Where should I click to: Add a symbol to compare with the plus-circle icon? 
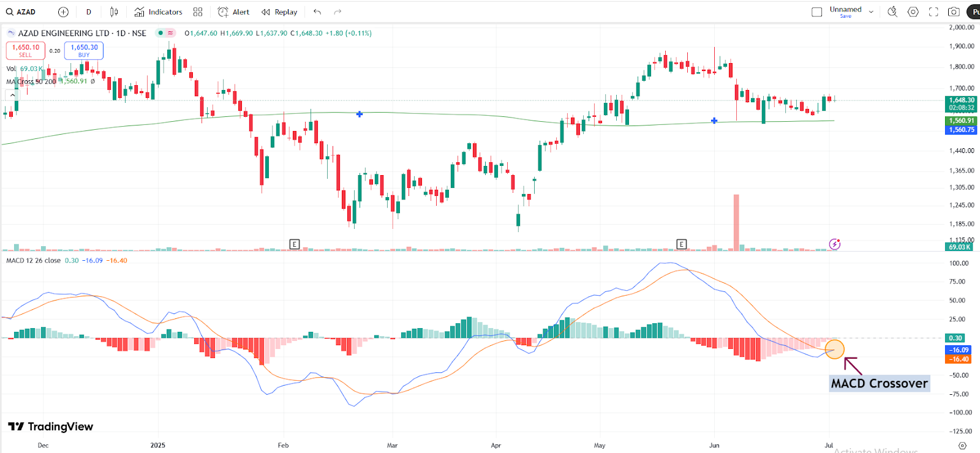[63, 12]
